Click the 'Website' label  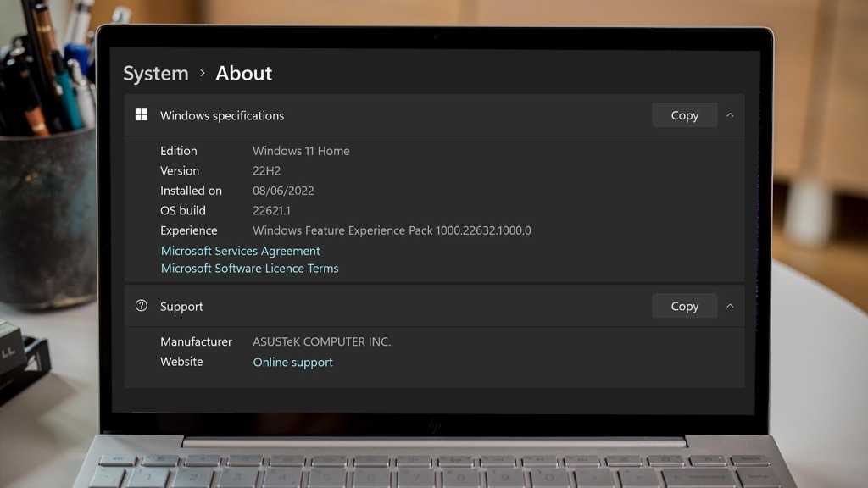(x=181, y=361)
